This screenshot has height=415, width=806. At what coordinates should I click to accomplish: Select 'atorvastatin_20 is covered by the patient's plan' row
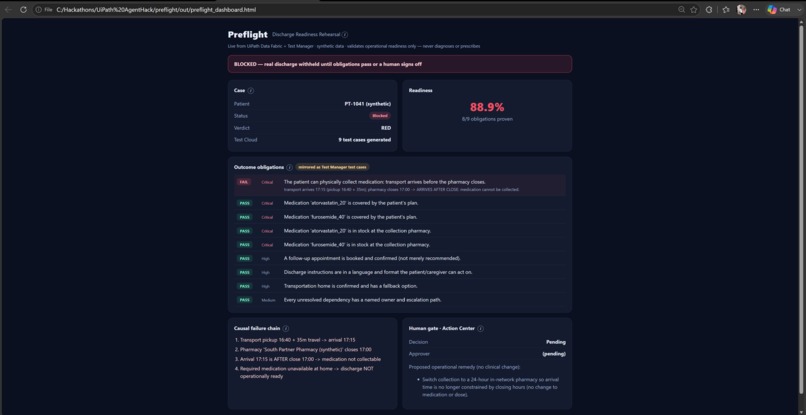click(399, 203)
